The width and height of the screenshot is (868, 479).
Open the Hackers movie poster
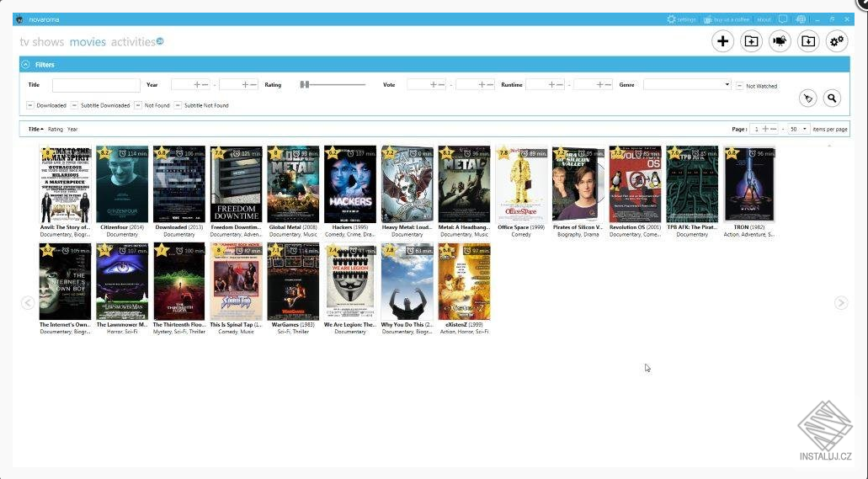click(x=350, y=184)
